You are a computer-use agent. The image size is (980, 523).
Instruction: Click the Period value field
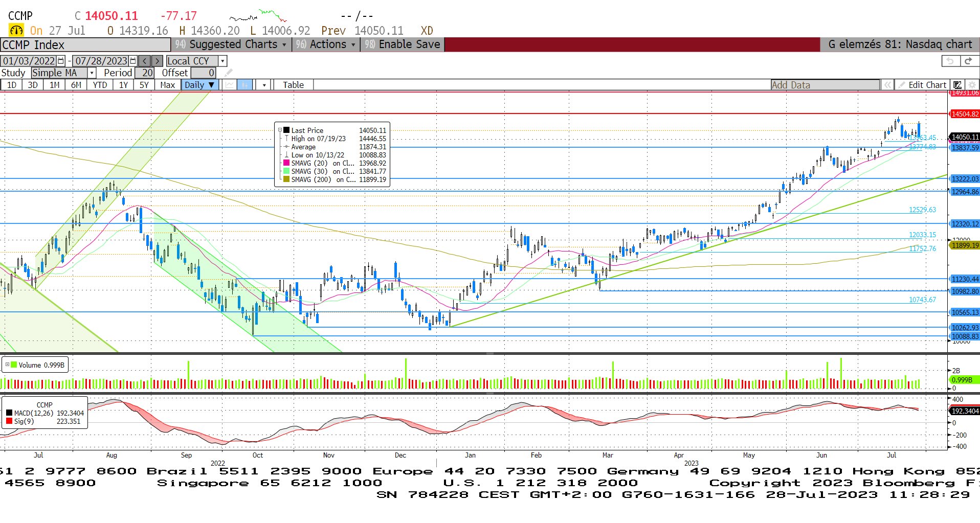point(144,73)
